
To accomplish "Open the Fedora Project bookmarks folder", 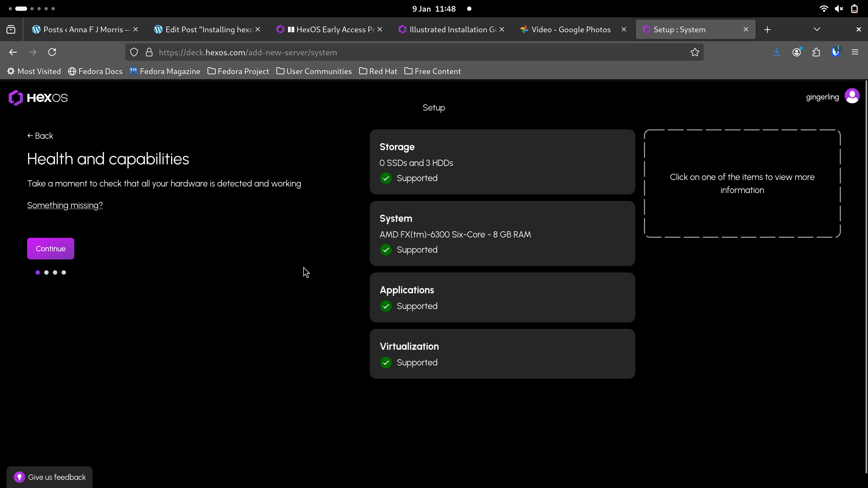I will click(238, 71).
